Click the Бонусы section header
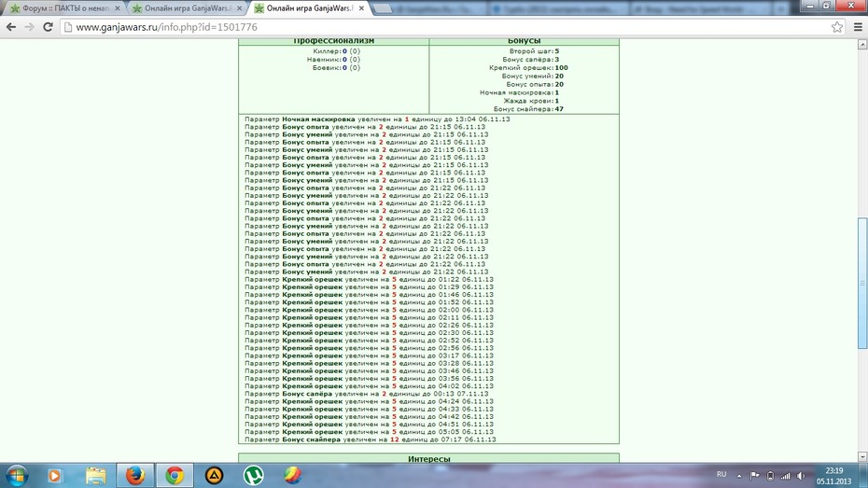Viewport: 868px width, 488px height. pyautogui.click(x=524, y=41)
